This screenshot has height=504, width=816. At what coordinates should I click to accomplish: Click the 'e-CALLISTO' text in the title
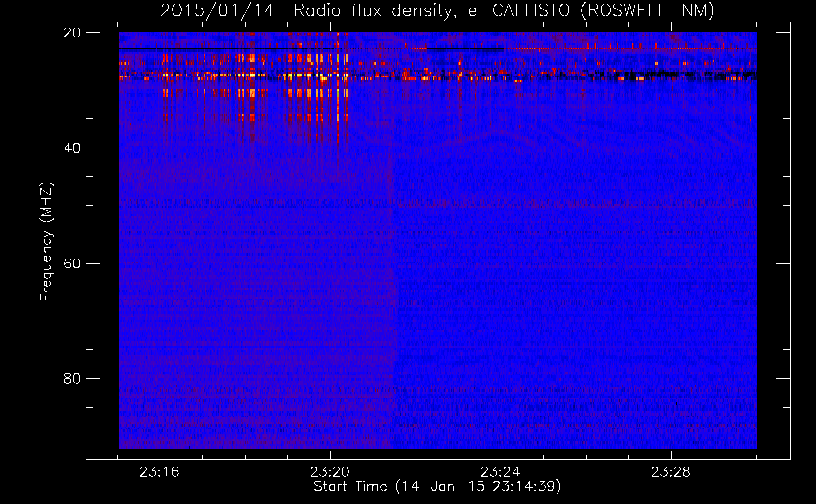(x=520, y=10)
